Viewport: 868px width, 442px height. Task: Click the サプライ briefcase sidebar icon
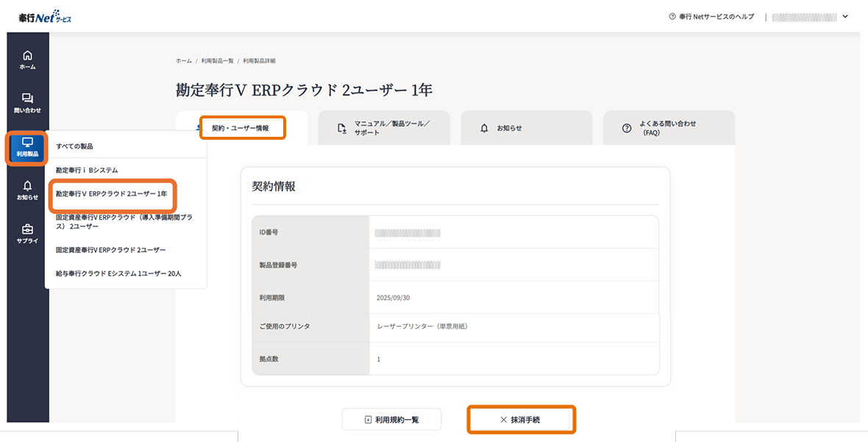click(x=27, y=230)
